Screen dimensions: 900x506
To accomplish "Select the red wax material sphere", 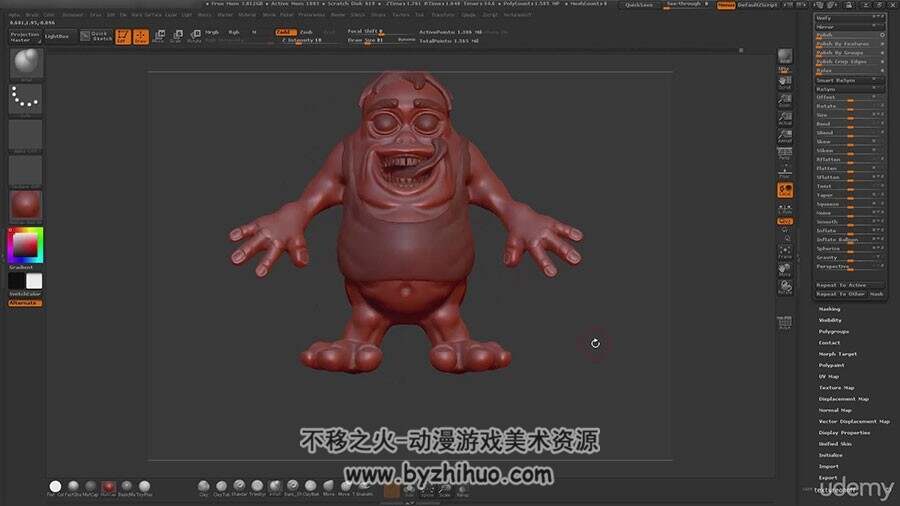I will coord(108,487).
